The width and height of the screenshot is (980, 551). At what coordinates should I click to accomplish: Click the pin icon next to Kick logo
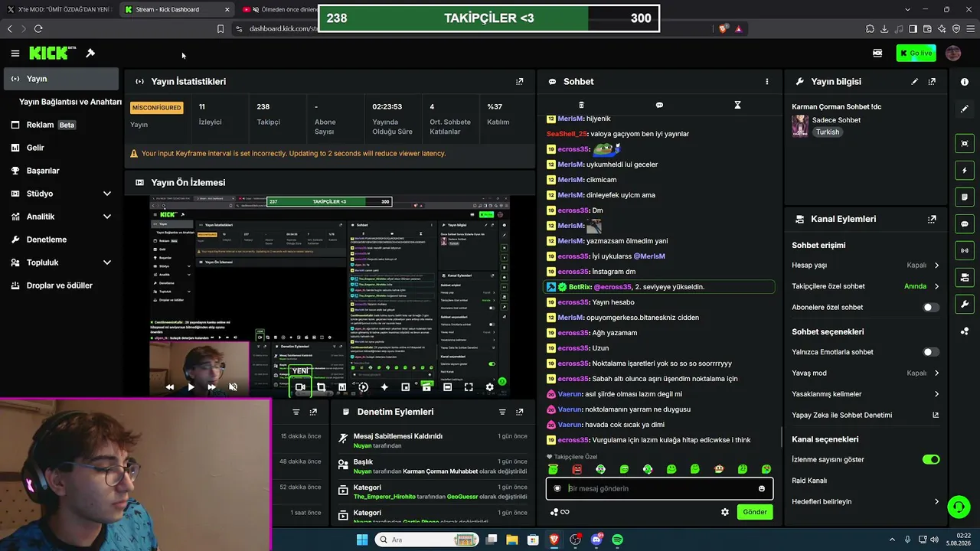[90, 53]
